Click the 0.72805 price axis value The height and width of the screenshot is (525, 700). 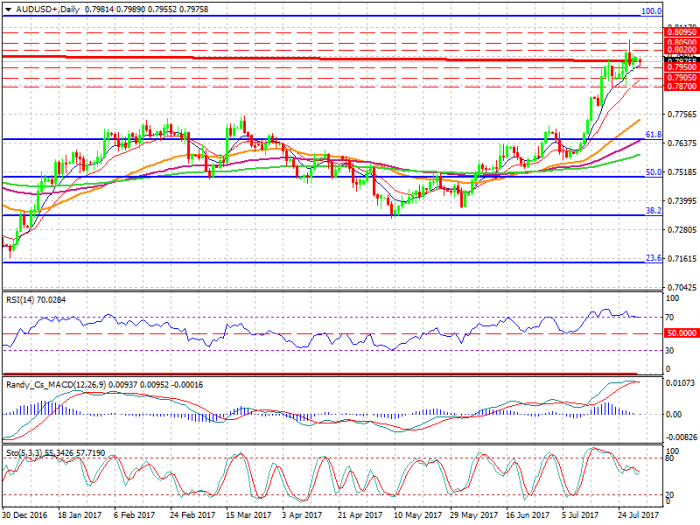pos(682,229)
